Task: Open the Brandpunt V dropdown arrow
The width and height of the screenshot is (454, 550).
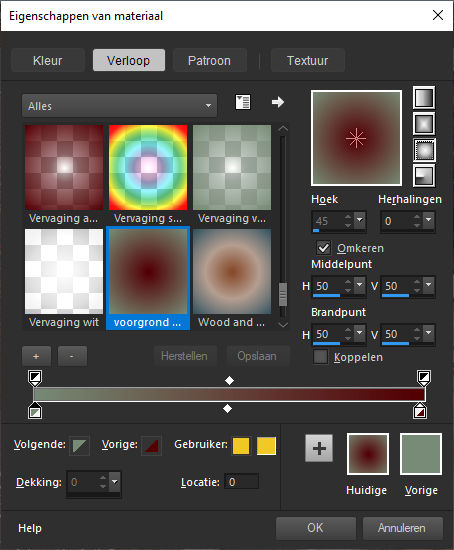Action: pyautogui.click(x=429, y=333)
